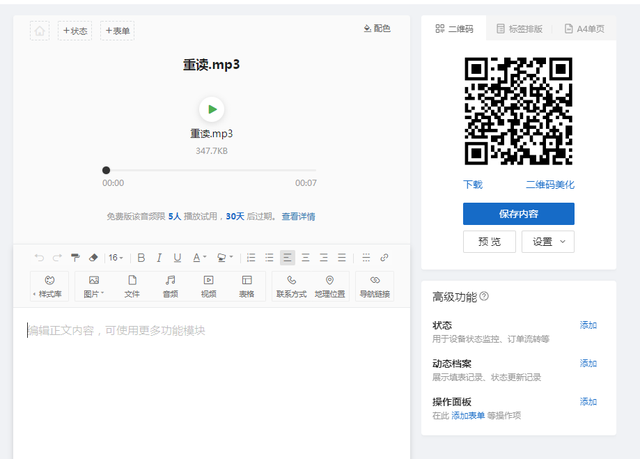Image resolution: width=640 pixels, height=459 pixels.
Task: Click the +表单 button
Action: pyautogui.click(x=118, y=31)
